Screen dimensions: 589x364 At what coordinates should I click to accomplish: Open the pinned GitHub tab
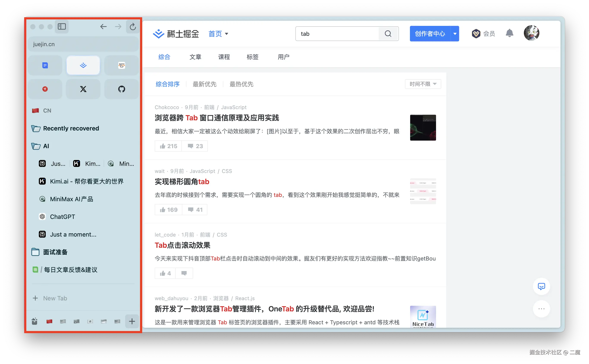122,89
